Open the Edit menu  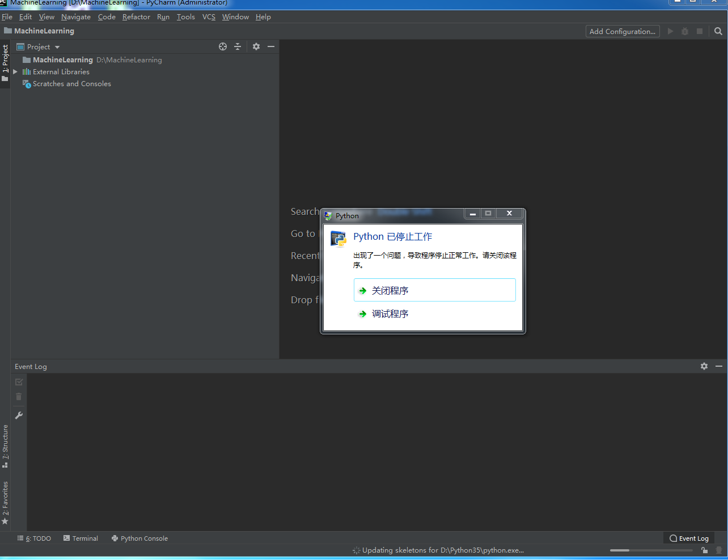pyautogui.click(x=26, y=17)
